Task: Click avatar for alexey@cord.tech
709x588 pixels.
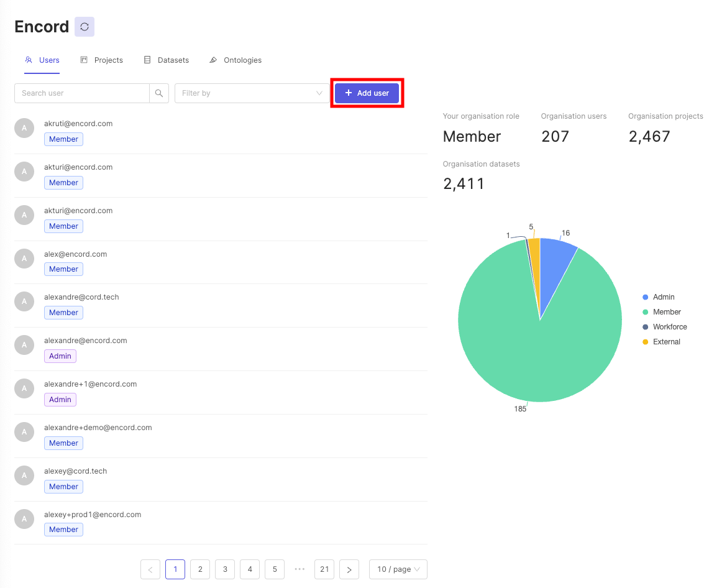Action: (24, 475)
